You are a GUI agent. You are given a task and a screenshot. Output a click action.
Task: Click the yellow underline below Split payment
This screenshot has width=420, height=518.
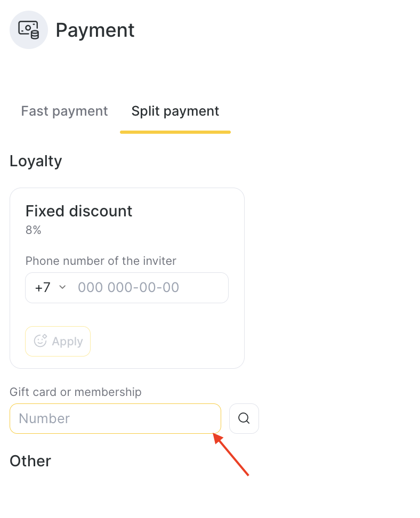(175, 132)
